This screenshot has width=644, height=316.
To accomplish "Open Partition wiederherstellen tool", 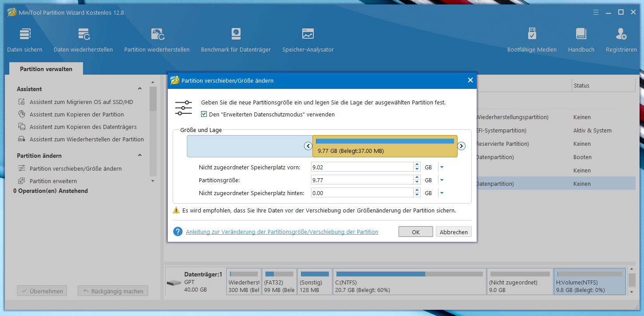I will 157,40.
